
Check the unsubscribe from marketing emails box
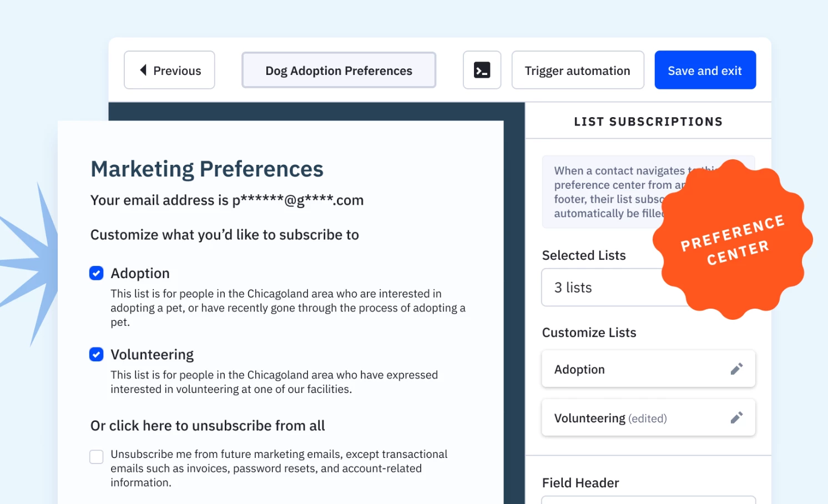(x=96, y=456)
